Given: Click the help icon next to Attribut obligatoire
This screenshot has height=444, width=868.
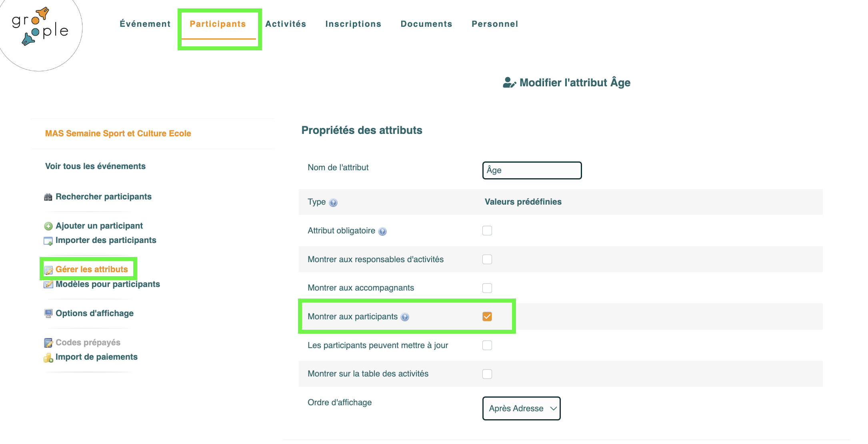Looking at the screenshot, I should (x=382, y=231).
